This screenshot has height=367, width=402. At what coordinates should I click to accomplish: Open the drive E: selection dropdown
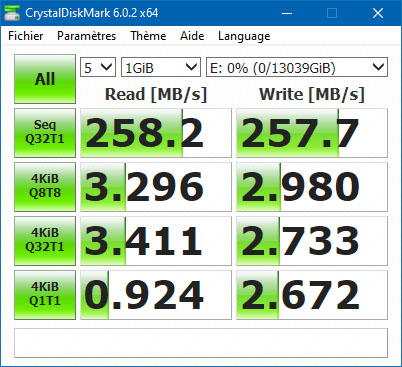pyautogui.click(x=297, y=67)
